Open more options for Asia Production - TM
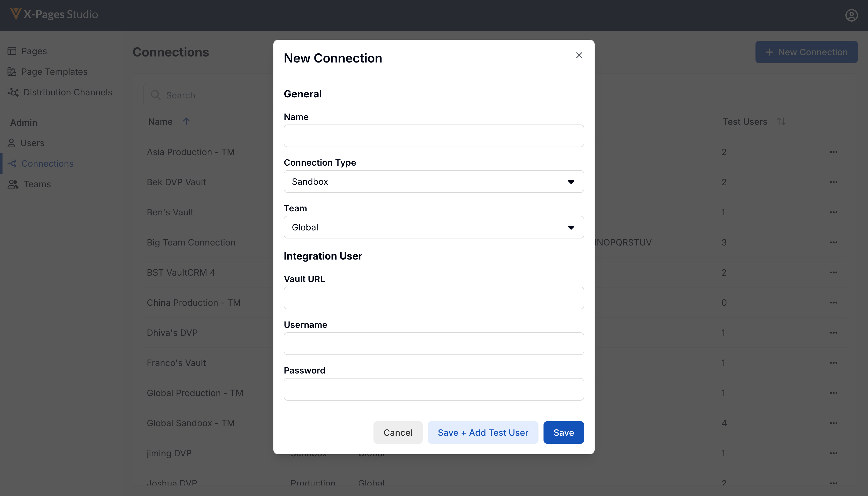868x496 pixels. [833, 152]
